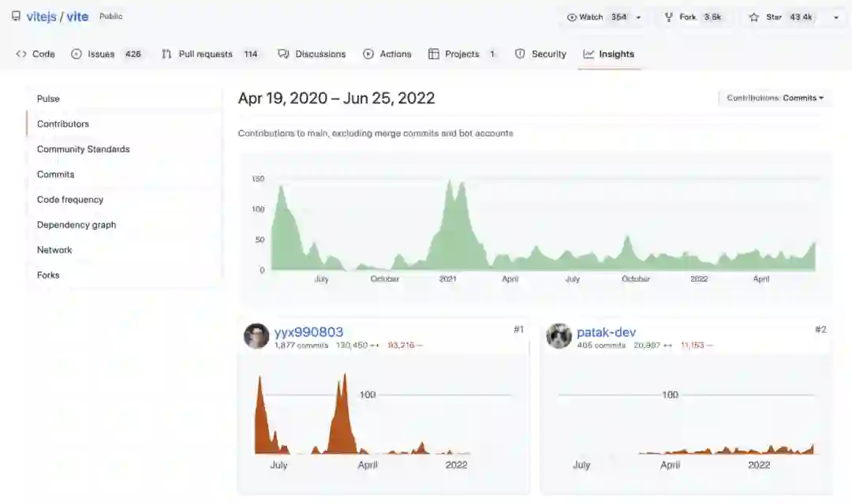Click the Issues circle icon
Viewport: 852px width, 504px height.
77,54
